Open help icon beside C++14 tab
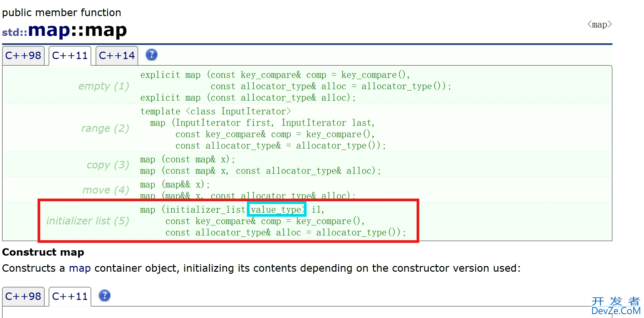644x318 pixels. pos(152,55)
